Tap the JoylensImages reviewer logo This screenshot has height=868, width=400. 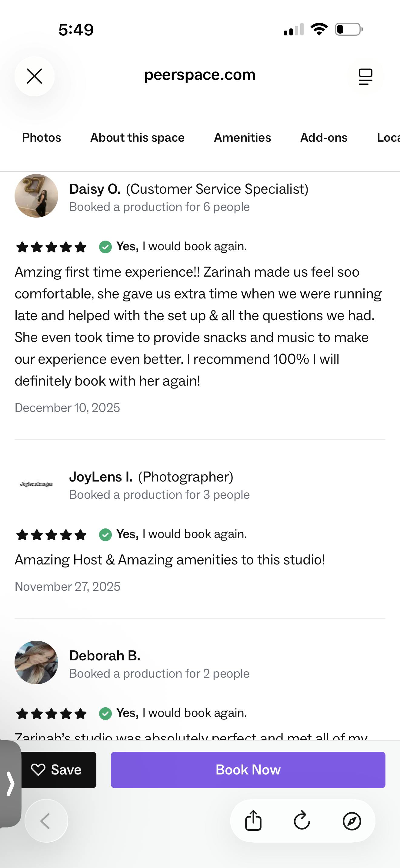pyautogui.click(x=36, y=484)
